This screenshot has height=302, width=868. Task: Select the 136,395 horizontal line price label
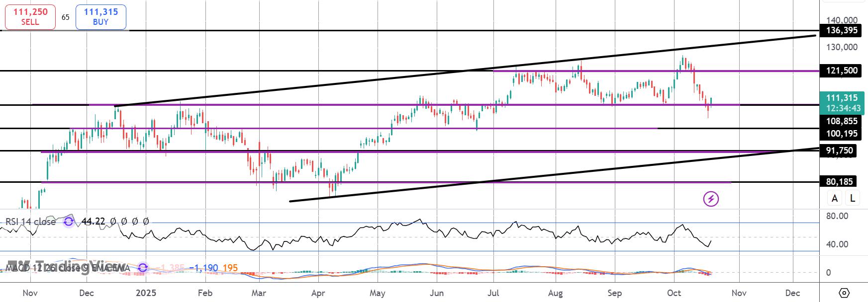click(842, 30)
